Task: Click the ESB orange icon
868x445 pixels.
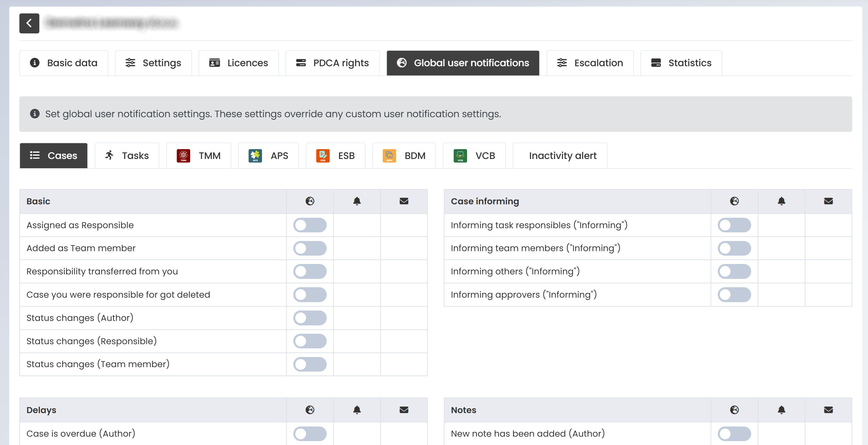Action: [x=323, y=156]
